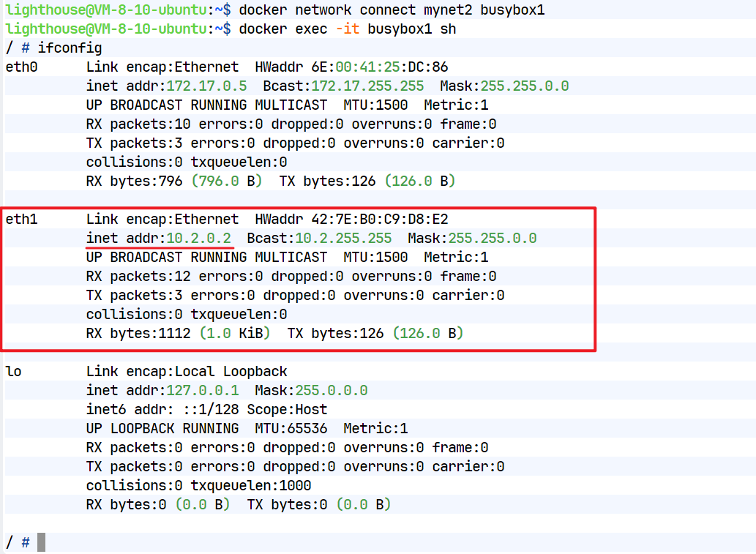
Task: Click 'inet6 addr: ::1/128' text
Action: pos(162,409)
